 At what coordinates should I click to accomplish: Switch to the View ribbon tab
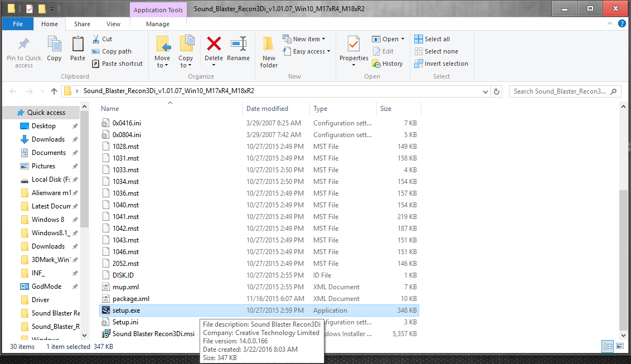coord(113,24)
